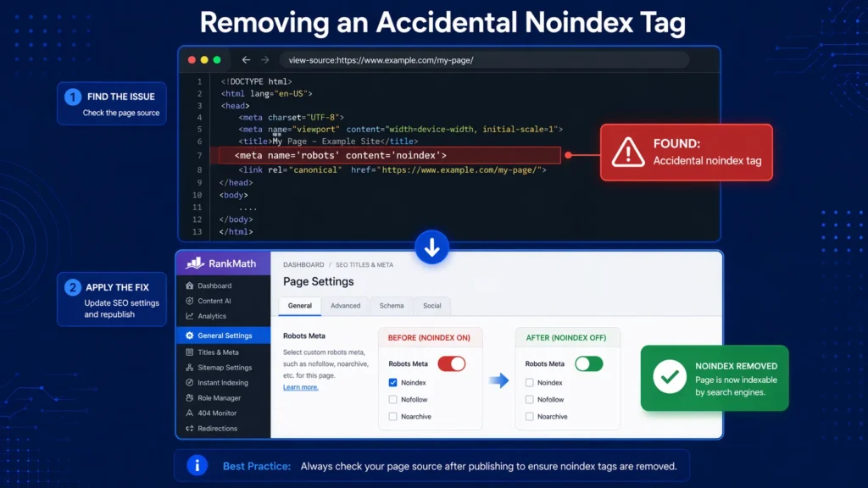Click the RankMath logo
The width and height of the screenshot is (868, 488).
221,263
